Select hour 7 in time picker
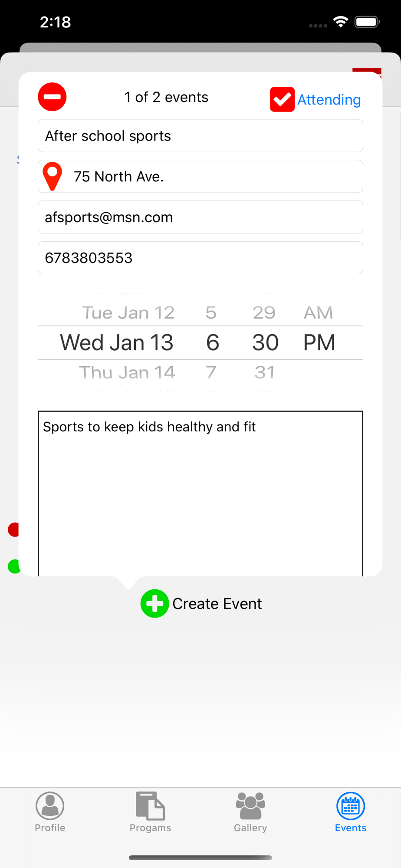The image size is (401, 868). (211, 372)
